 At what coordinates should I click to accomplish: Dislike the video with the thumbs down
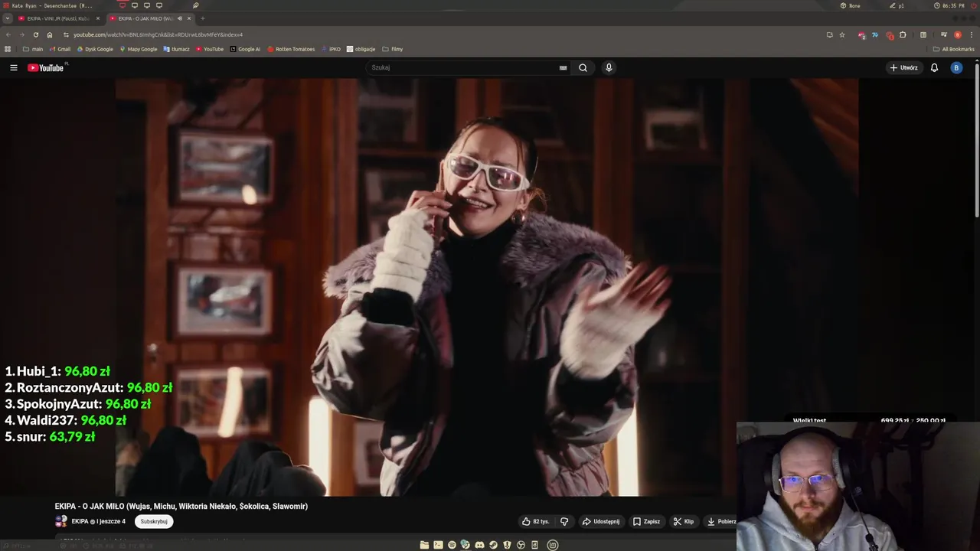[564, 521]
